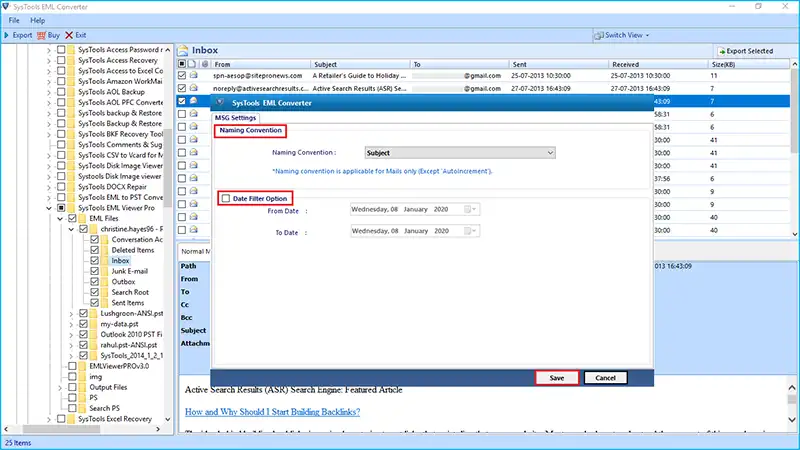
Task: Click the EML Files folder icon
Action: point(82,218)
